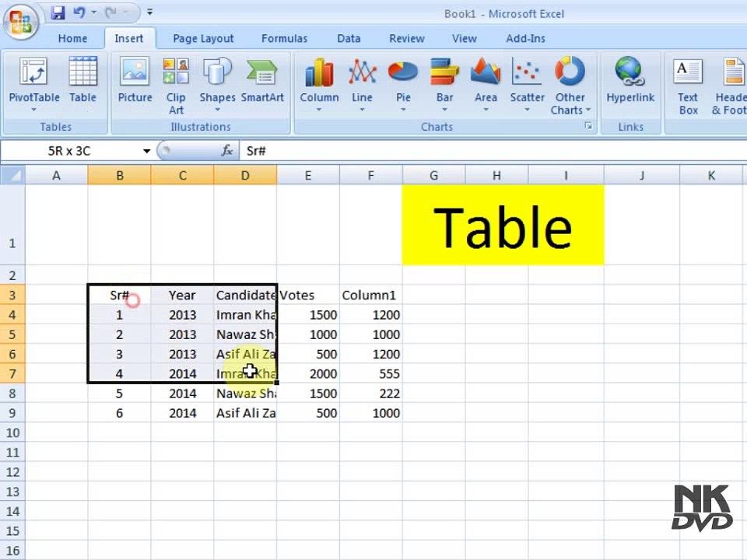Click the yellow Table title cell
Viewport: 747px width, 560px height.
(x=503, y=226)
